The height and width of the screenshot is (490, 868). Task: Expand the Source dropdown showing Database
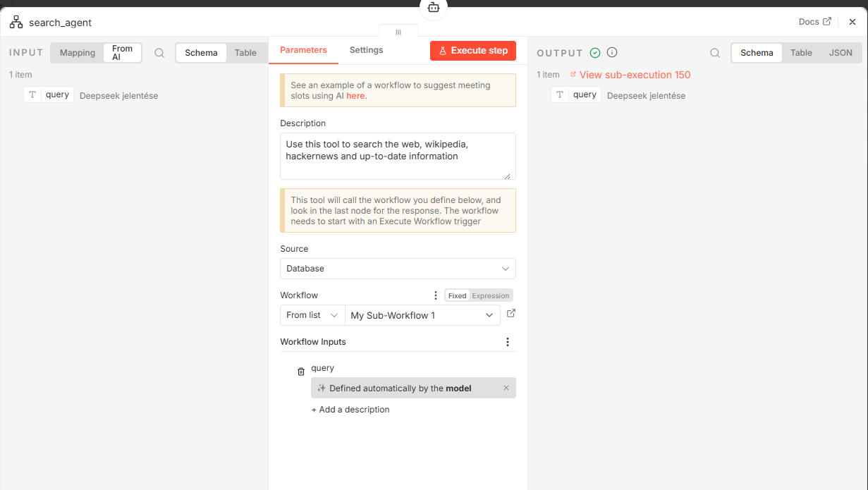pyautogui.click(x=398, y=269)
